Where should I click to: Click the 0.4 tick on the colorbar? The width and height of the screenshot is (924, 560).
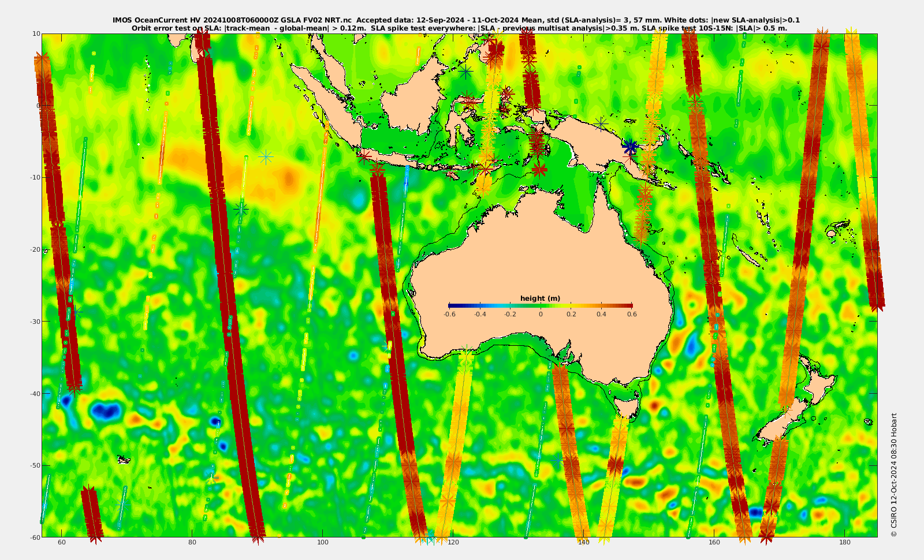tap(601, 314)
